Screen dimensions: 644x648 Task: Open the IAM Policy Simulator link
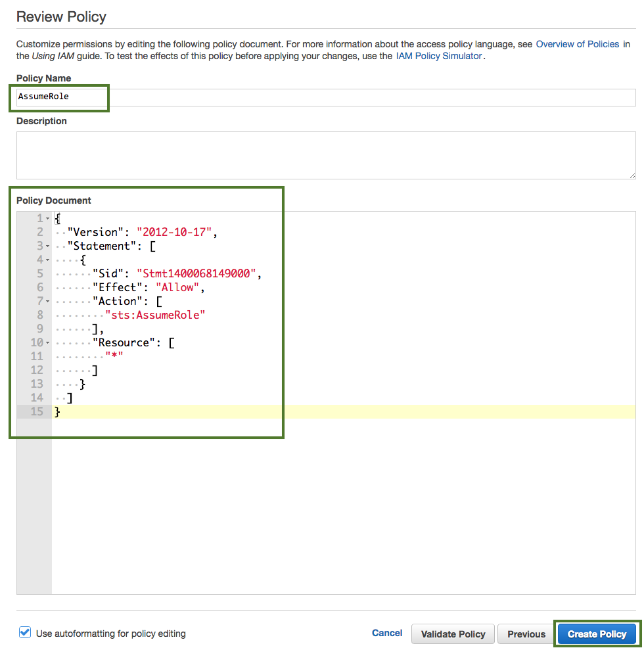pos(439,57)
